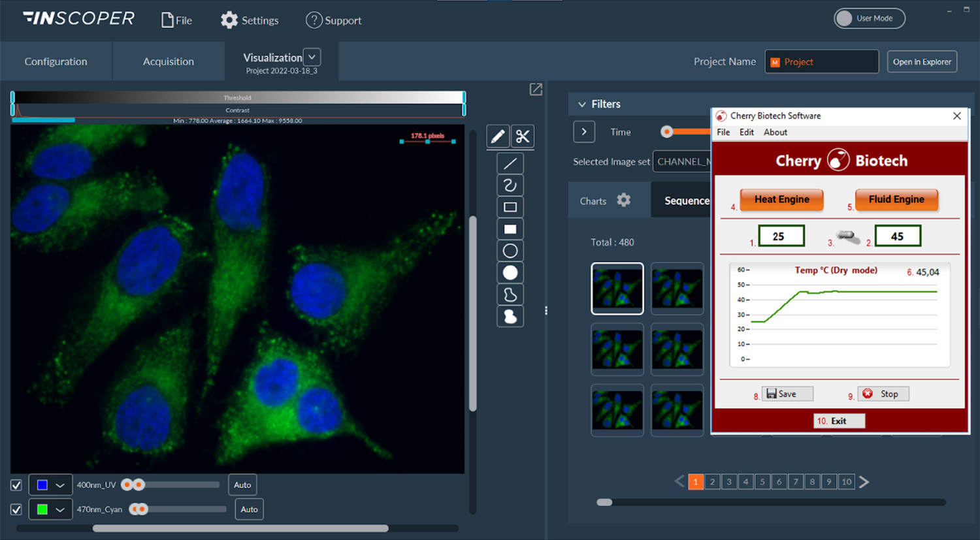
Task: Pop out the image viewer window
Action: 536,89
